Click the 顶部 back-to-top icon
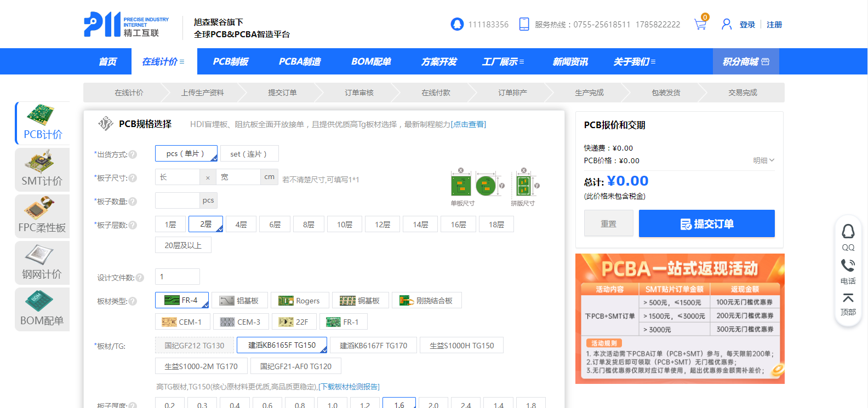 (848, 304)
